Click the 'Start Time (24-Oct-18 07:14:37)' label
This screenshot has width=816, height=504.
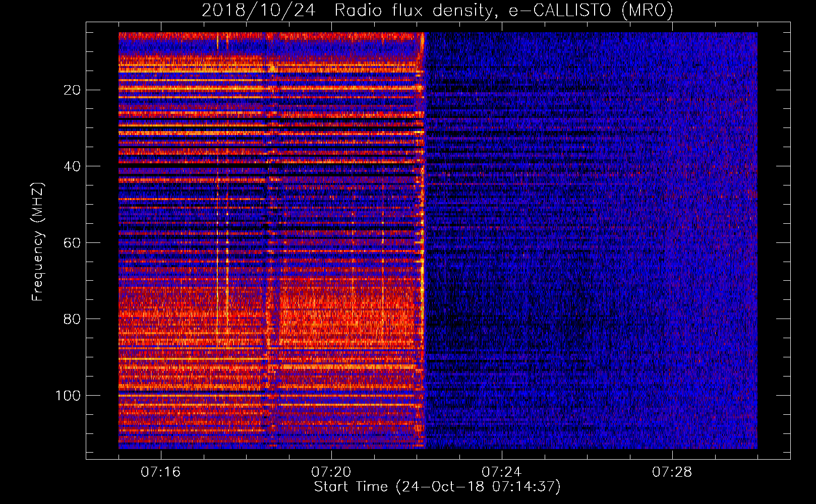click(x=437, y=487)
